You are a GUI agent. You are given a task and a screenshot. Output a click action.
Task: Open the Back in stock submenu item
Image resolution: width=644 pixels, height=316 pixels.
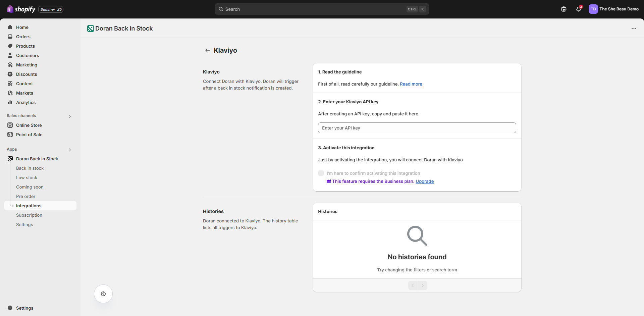point(30,168)
